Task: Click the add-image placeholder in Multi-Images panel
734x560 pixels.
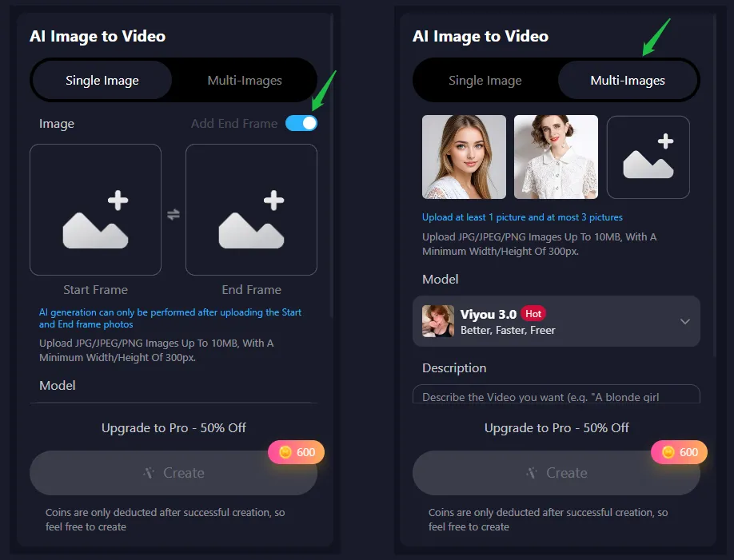Action: click(x=648, y=157)
